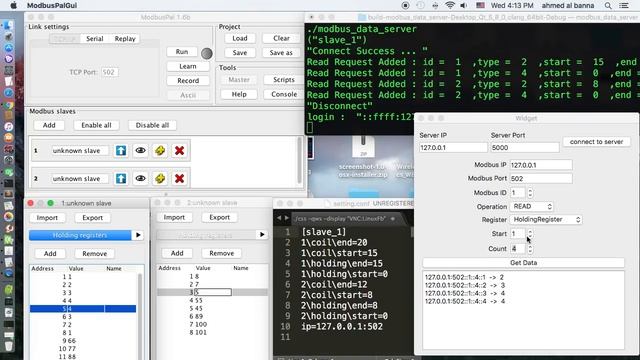Load a project with the Load button
The width and height of the screenshot is (640, 360).
coord(240,38)
